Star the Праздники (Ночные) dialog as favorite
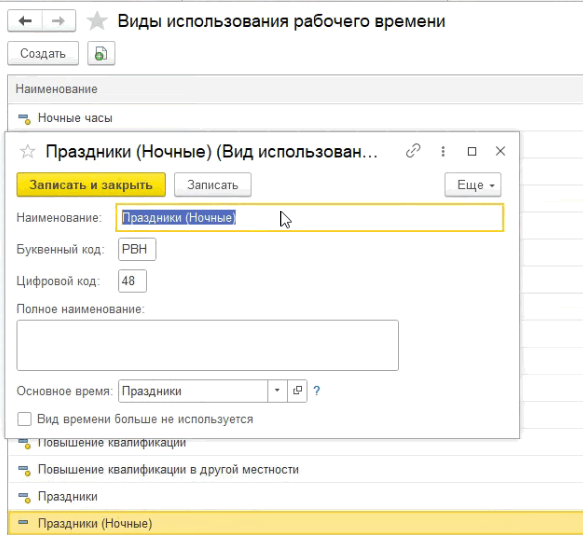Image resolution: width=583 pixels, height=535 pixels. (28, 152)
